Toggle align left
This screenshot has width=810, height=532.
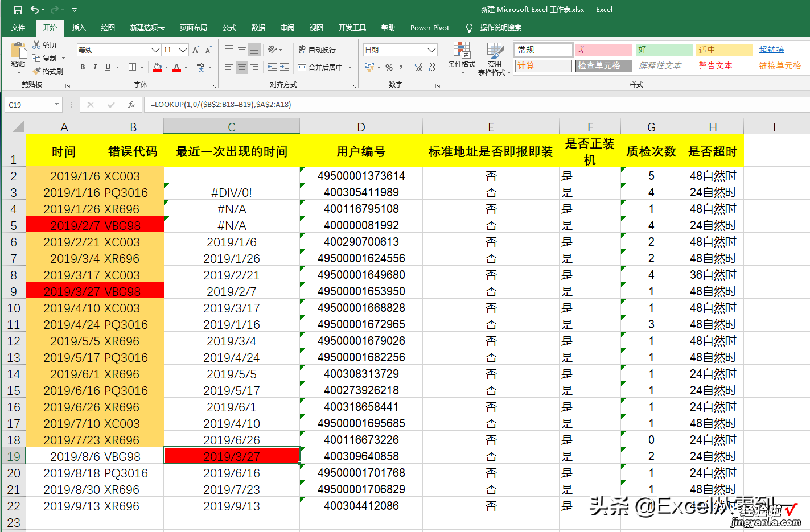229,67
